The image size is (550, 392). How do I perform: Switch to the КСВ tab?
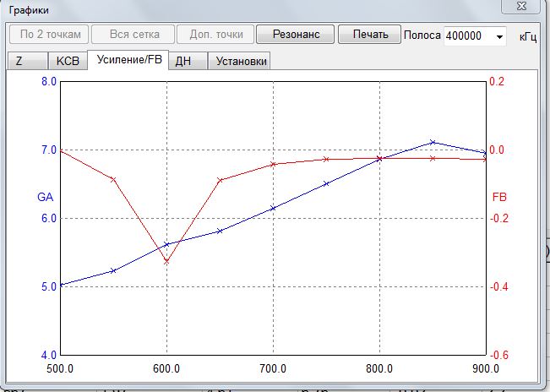[68, 61]
